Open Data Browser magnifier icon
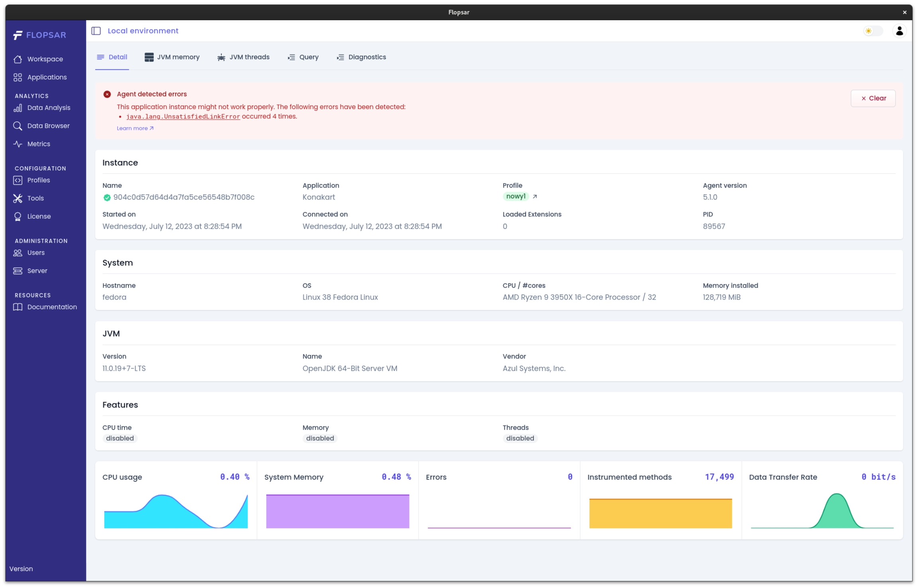Image resolution: width=918 pixels, height=588 pixels. (18, 126)
